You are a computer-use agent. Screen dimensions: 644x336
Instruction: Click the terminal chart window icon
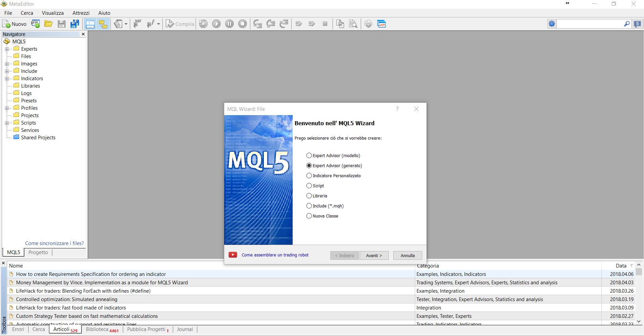pos(382,24)
